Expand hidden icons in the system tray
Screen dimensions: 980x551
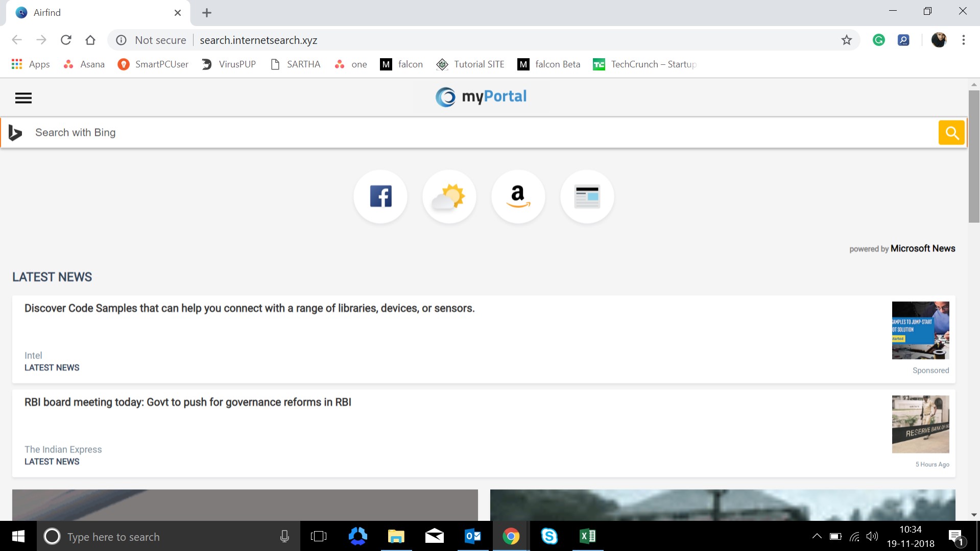(817, 536)
